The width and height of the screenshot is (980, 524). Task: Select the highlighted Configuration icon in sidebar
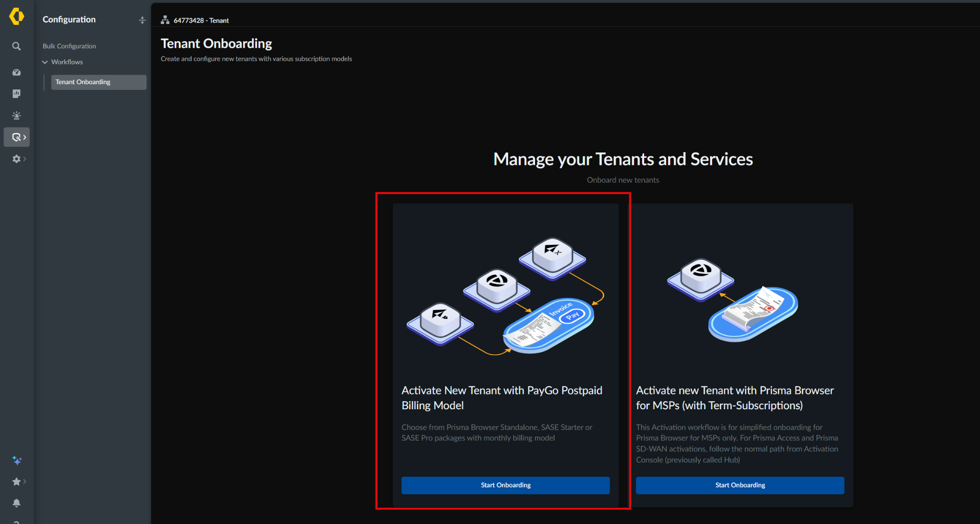[x=17, y=137]
